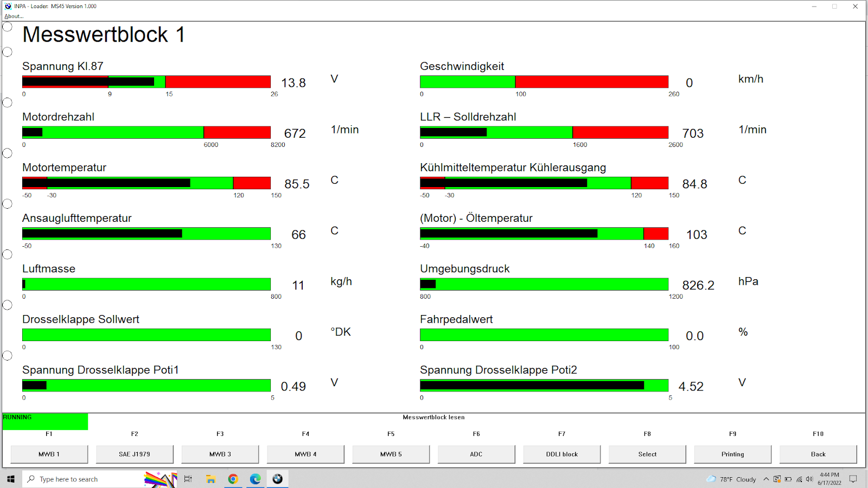Click the Spannung Drosselklappe Poti2 label
The image size is (868, 488).
[x=499, y=370]
